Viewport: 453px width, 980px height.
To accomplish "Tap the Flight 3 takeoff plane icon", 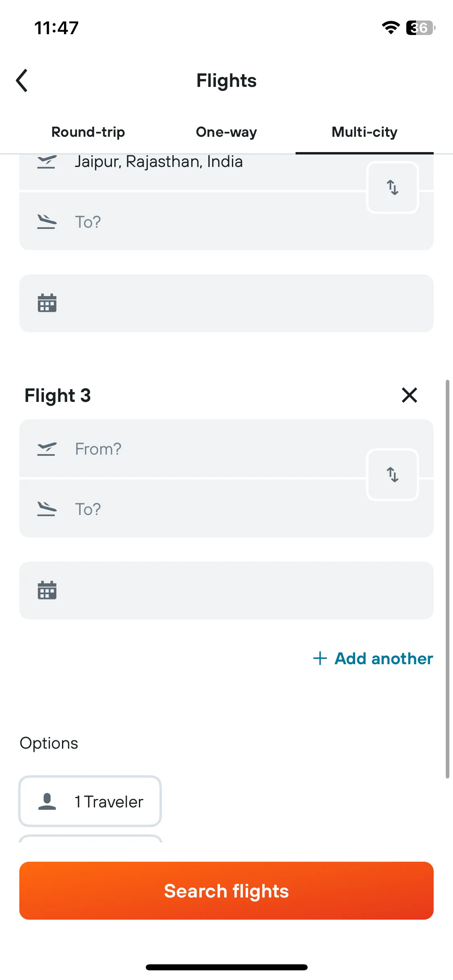I will click(47, 449).
